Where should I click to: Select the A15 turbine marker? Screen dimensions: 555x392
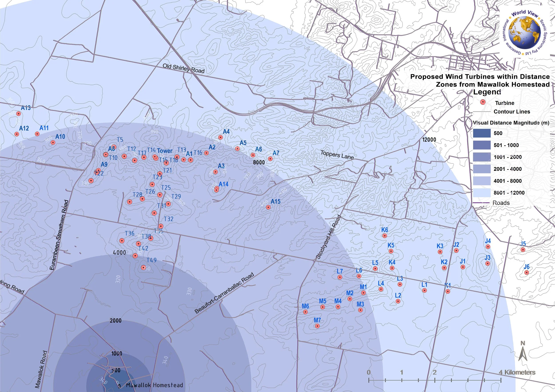coord(268,207)
